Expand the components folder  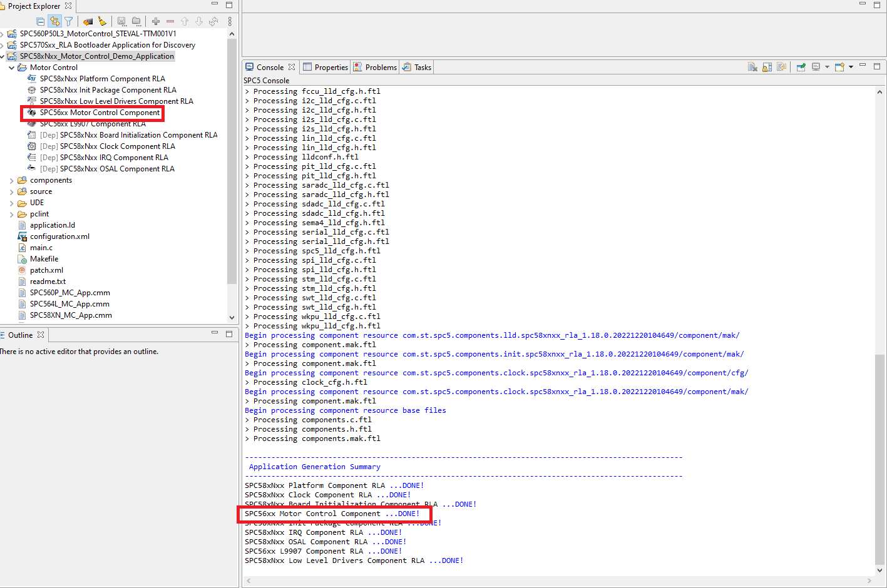[x=12, y=180]
